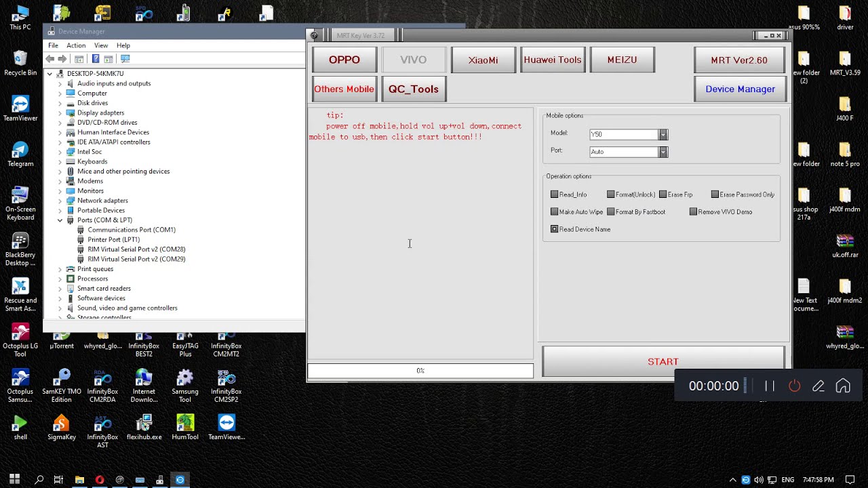Open BlackBerry Desktop shortcut
The image size is (868, 488).
pyautogui.click(x=20, y=249)
